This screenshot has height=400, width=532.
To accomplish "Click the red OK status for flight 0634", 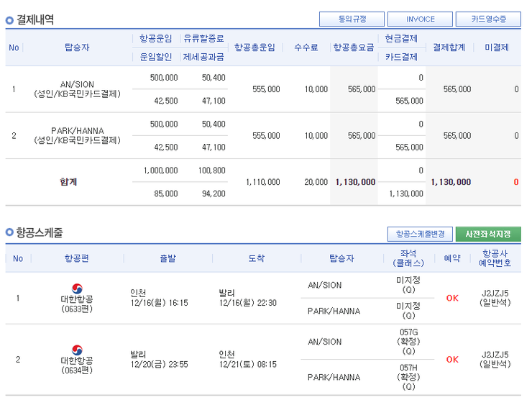I will 452,359.
